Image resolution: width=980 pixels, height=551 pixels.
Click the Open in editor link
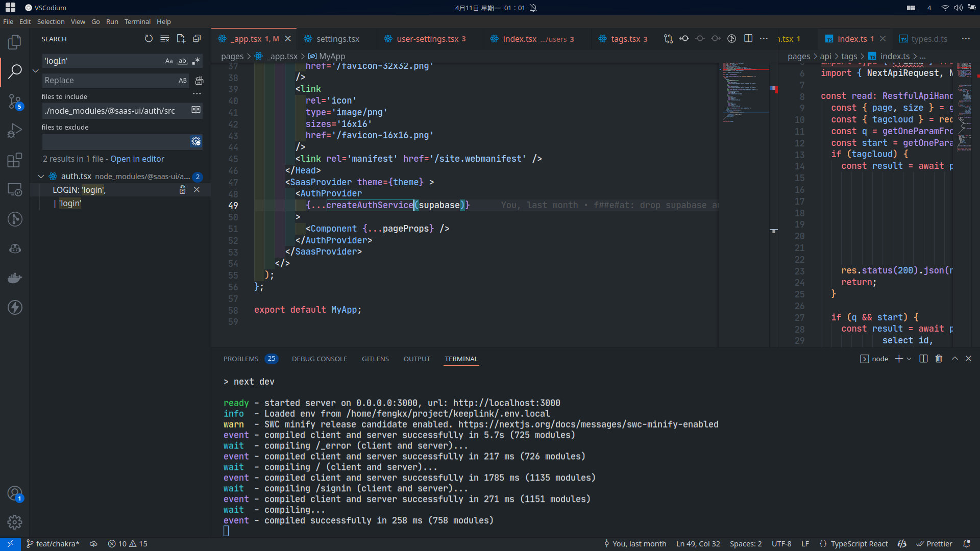(137, 159)
